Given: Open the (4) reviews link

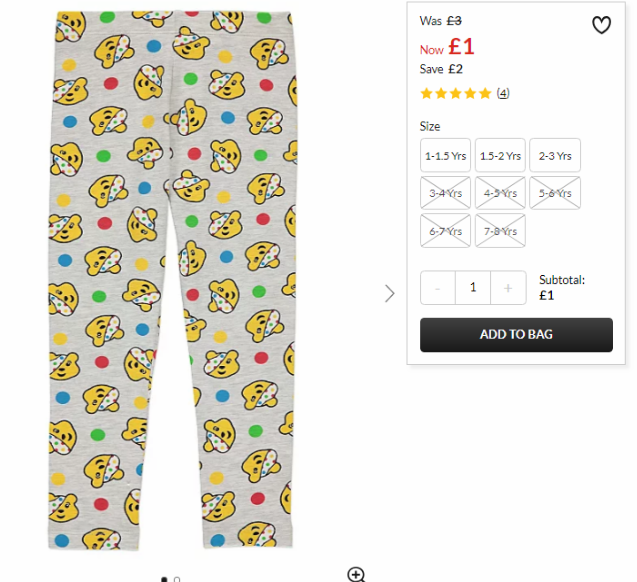Looking at the screenshot, I should (x=503, y=93).
